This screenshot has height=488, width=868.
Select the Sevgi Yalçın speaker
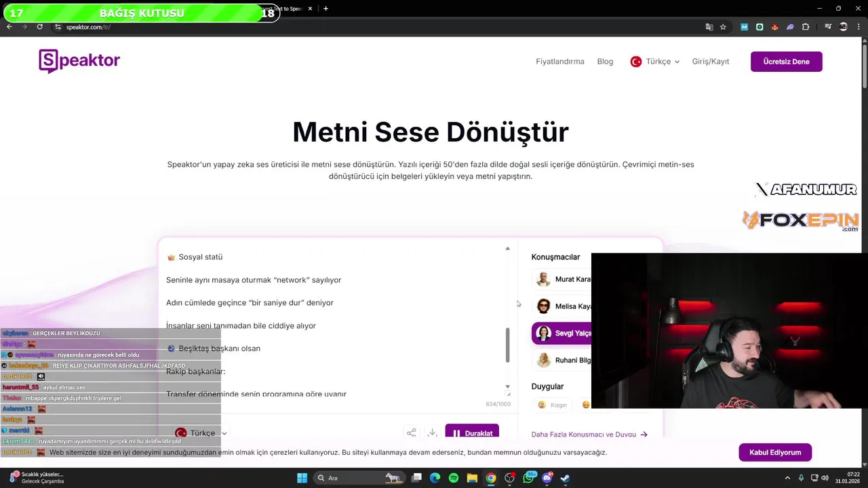click(562, 333)
